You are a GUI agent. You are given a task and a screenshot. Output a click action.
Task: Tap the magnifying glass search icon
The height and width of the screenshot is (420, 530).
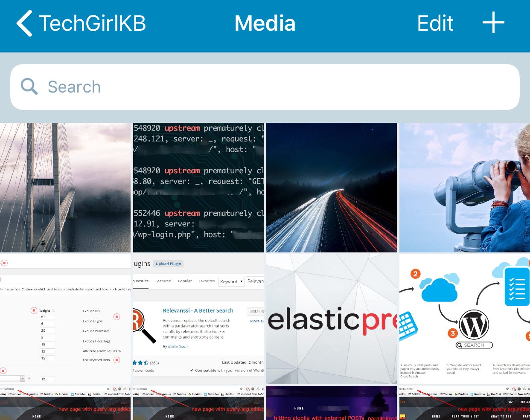[x=29, y=87]
